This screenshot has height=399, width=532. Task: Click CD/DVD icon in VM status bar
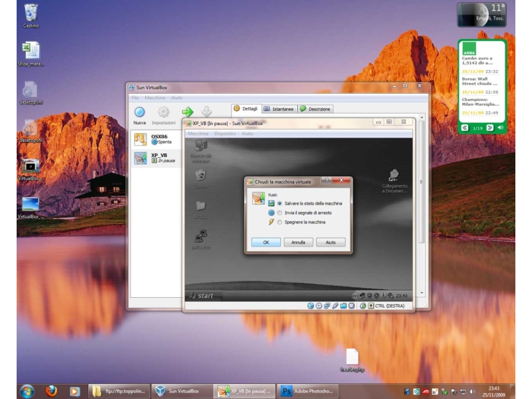coord(318,305)
